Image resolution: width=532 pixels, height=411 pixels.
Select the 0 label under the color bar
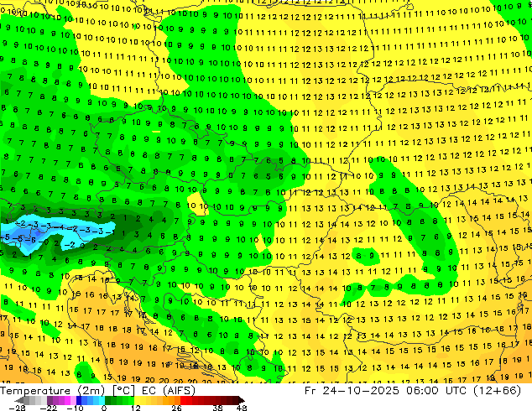pos(104,408)
